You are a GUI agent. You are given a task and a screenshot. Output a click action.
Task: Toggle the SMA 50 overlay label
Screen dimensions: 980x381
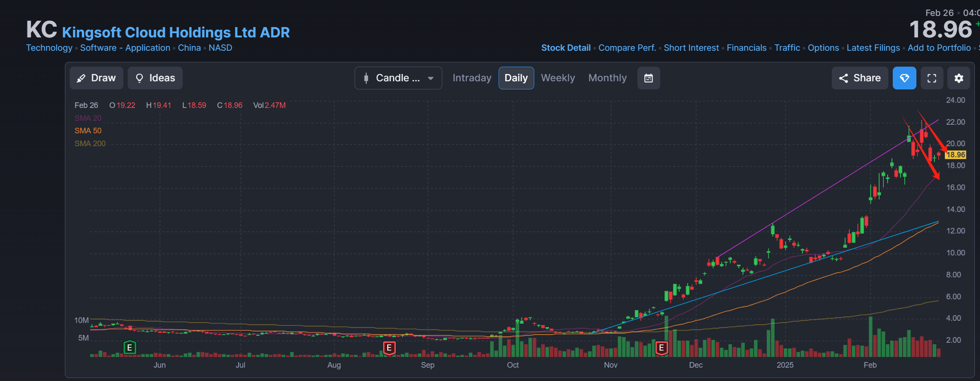coord(88,131)
